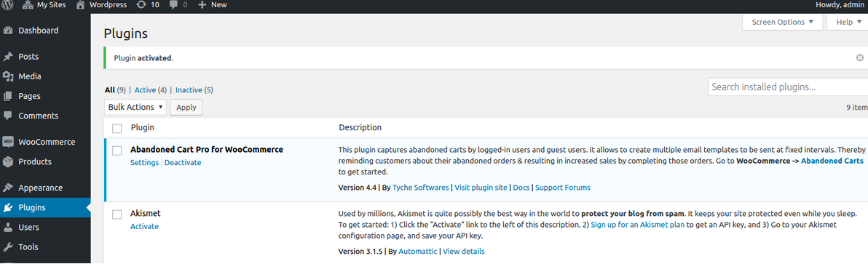Select the Appearance paintbrush icon

tap(8, 188)
